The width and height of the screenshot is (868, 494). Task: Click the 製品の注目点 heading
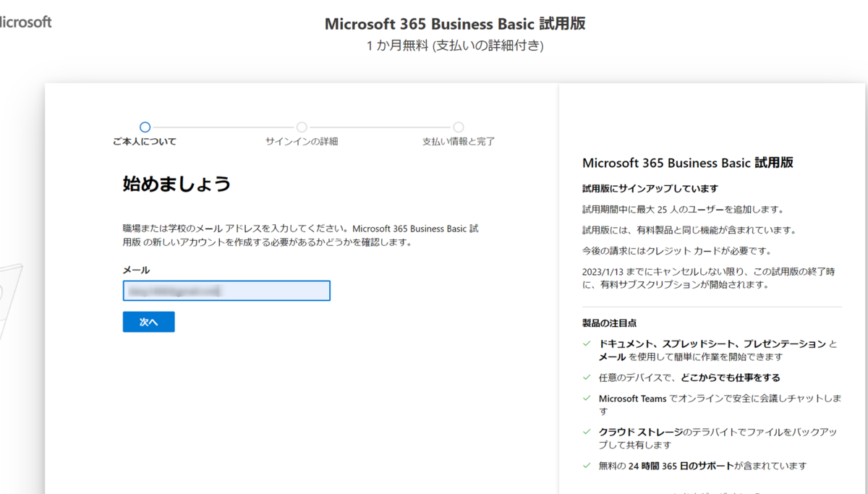[609, 323]
